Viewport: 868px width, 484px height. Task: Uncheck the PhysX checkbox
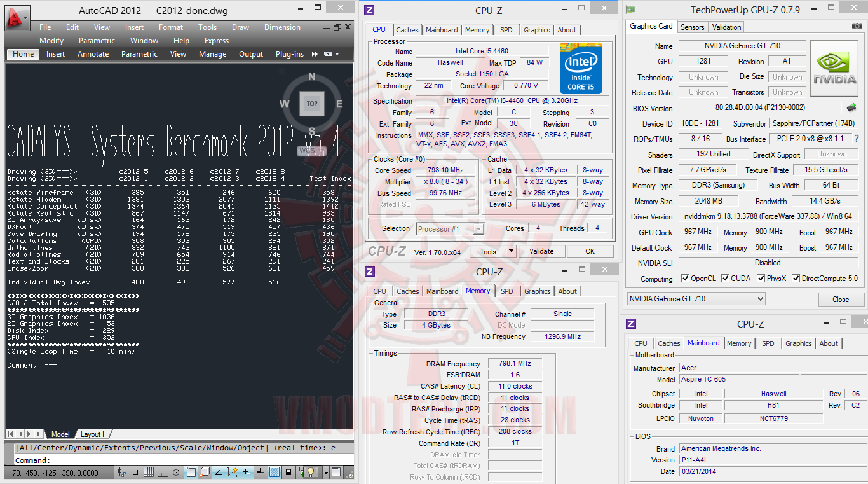[x=760, y=279]
